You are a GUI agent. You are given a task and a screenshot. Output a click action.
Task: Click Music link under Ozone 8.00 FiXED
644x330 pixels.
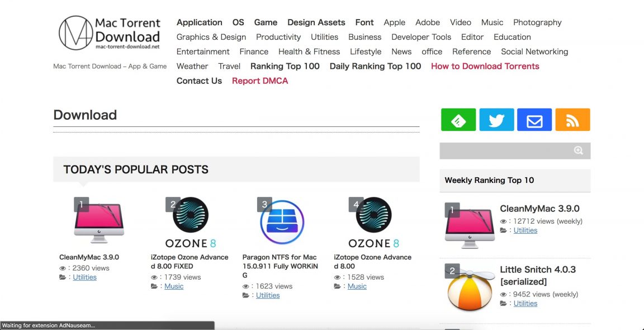[174, 286]
